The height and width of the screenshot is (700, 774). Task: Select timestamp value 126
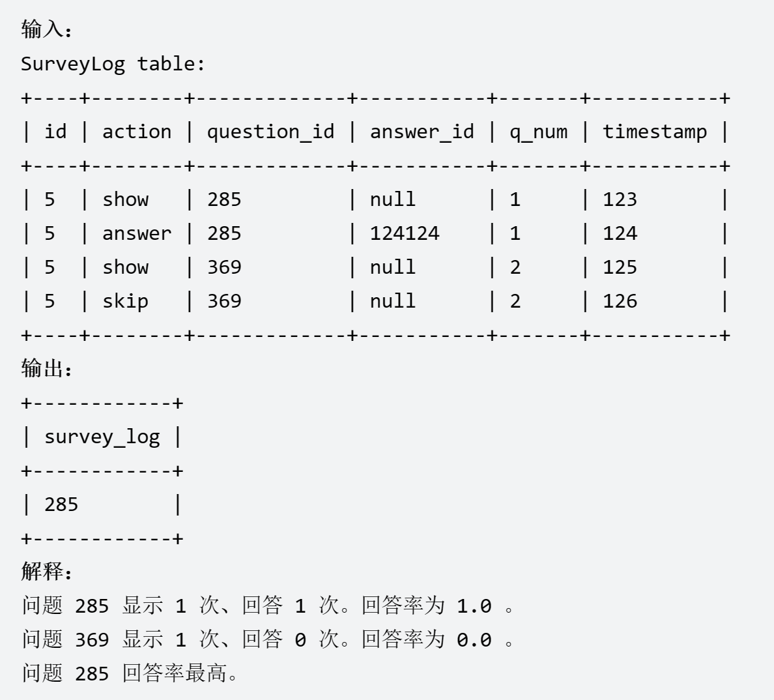click(620, 301)
